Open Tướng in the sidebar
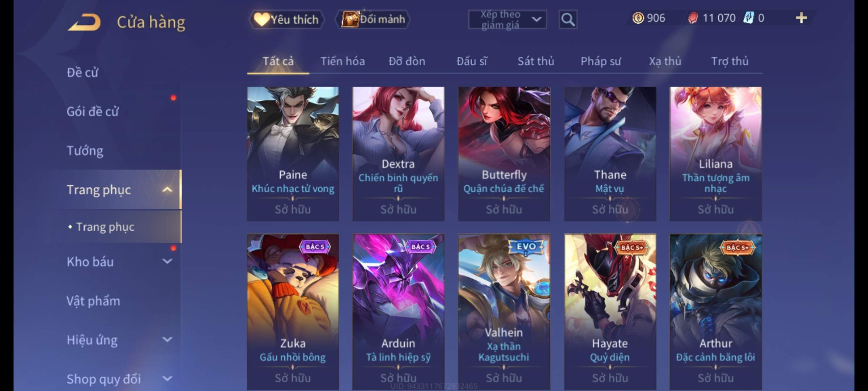This screenshot has width=868, height=391. click(x=85, y=150)
